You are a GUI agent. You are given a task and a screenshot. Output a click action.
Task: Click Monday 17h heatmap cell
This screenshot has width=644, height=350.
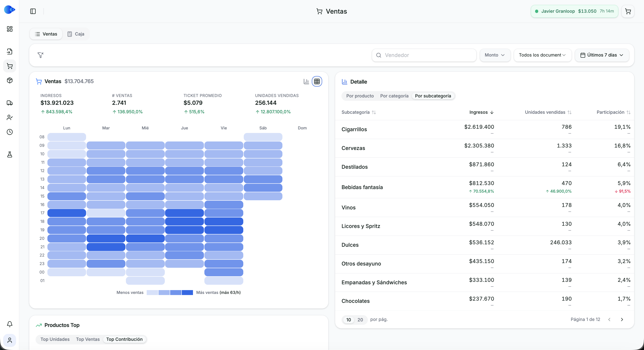pyautogui.click(x=66, y=213)
